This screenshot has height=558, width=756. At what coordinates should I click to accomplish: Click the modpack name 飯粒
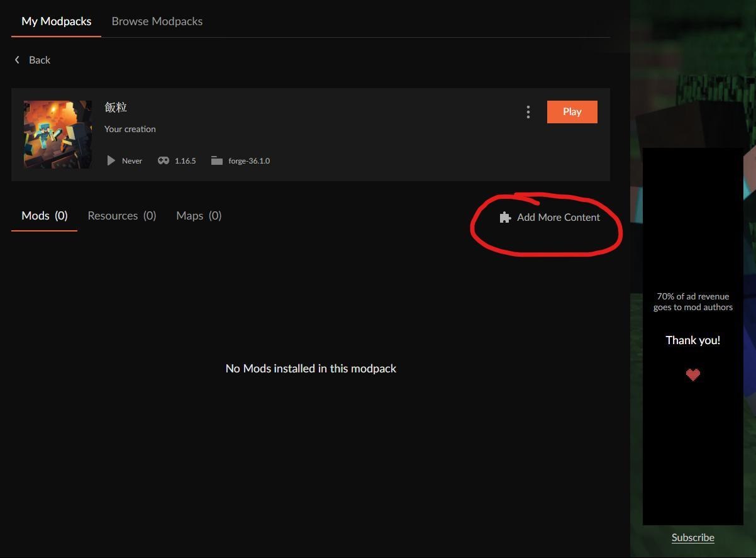click(x=116, y=108)
